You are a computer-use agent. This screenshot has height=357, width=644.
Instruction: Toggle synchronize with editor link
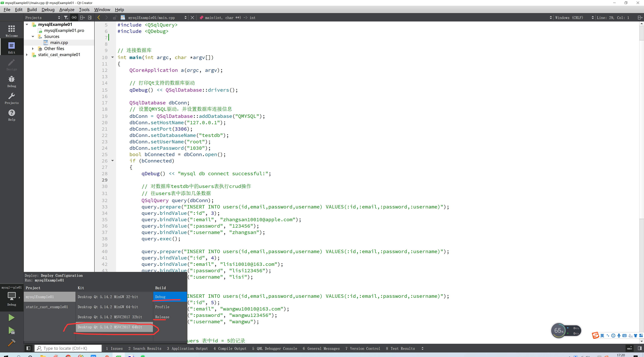(x=74, y=17)
